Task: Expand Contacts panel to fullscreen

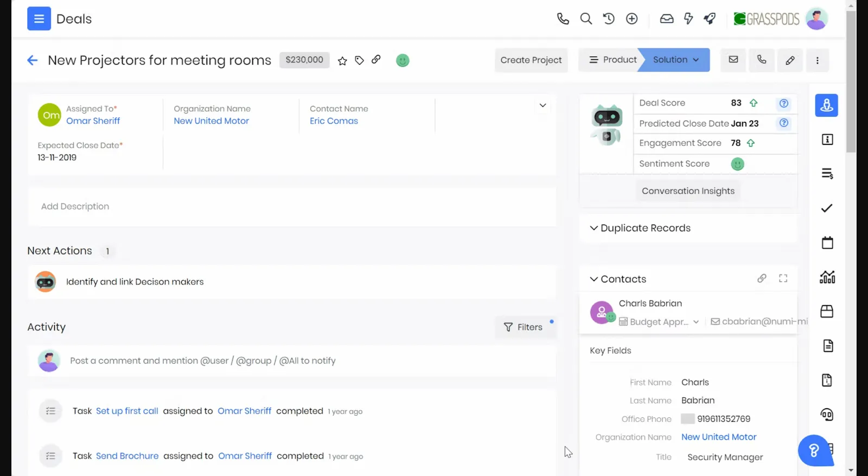Action: pyautogui.click(x=783, y=278)
